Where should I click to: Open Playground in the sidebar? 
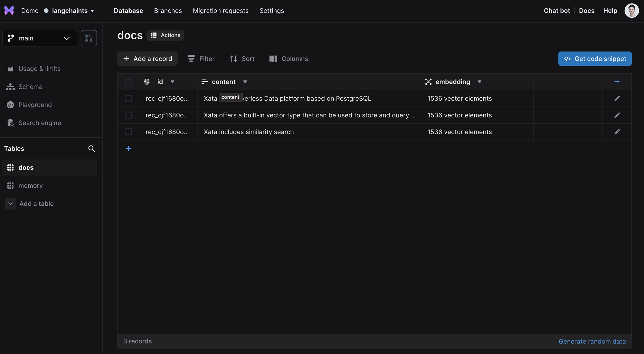click(35, 105)
